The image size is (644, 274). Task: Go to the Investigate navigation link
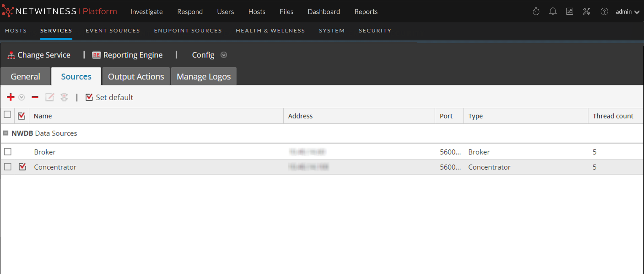tap(146, 12)
